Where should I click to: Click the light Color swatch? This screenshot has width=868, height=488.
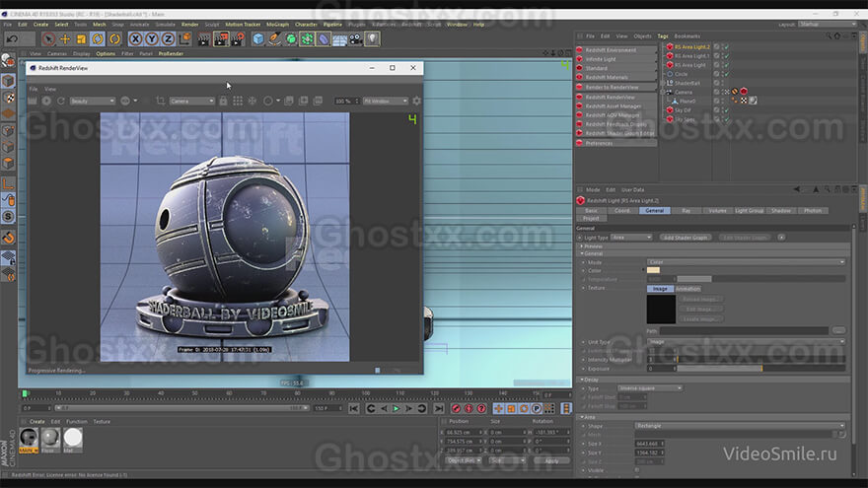coord(653,270)
